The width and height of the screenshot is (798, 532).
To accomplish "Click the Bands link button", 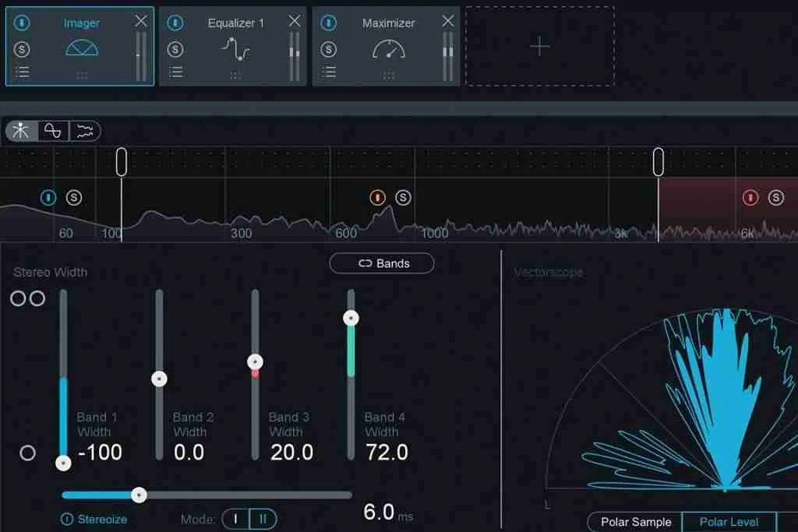I will pos(382,263).
